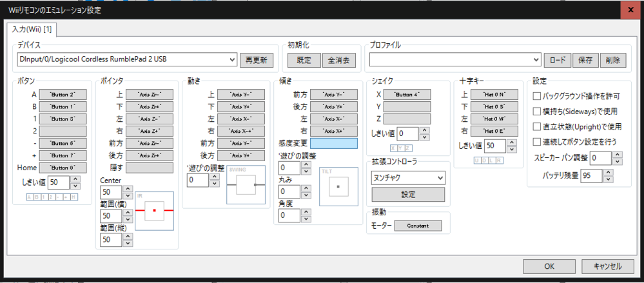Open 設定 for extension controller
This screenshot has height=283, width=644.
pos(408,194)
